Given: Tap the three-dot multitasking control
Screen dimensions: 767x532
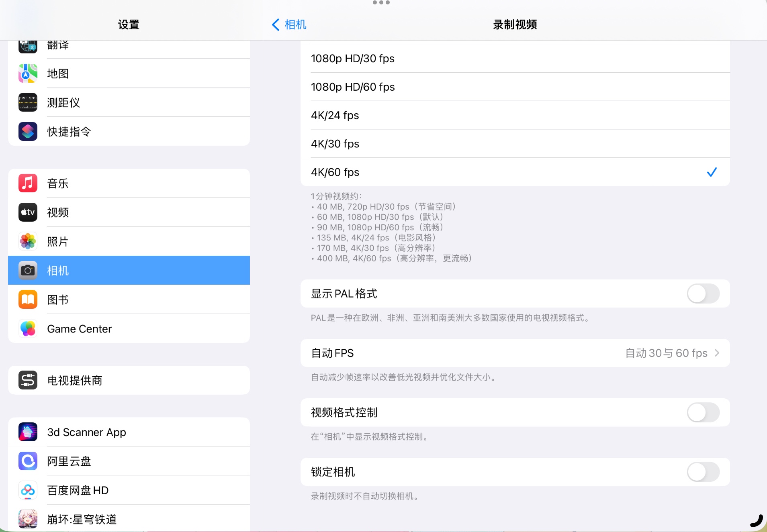Looking at the screenshot, I should 381,3.
